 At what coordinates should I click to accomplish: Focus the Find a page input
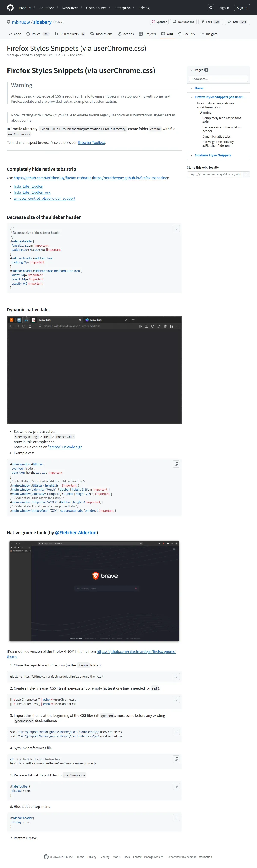[218, 79]
